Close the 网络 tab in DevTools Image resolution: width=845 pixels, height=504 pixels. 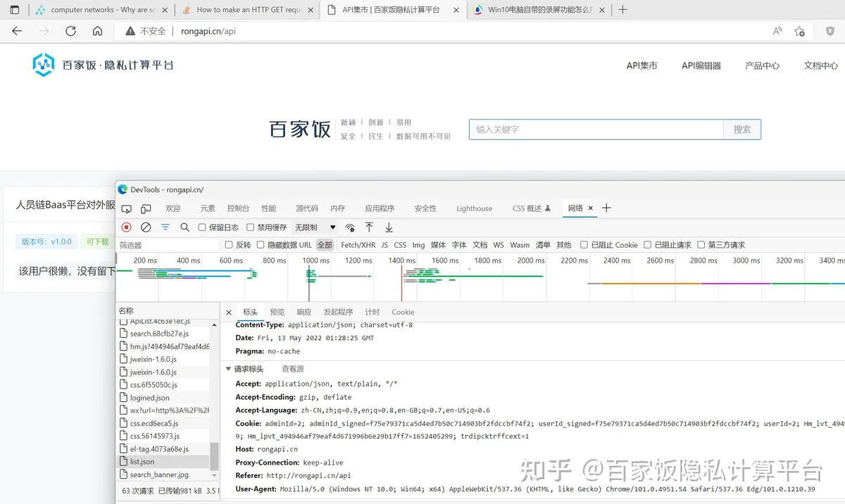591,208
